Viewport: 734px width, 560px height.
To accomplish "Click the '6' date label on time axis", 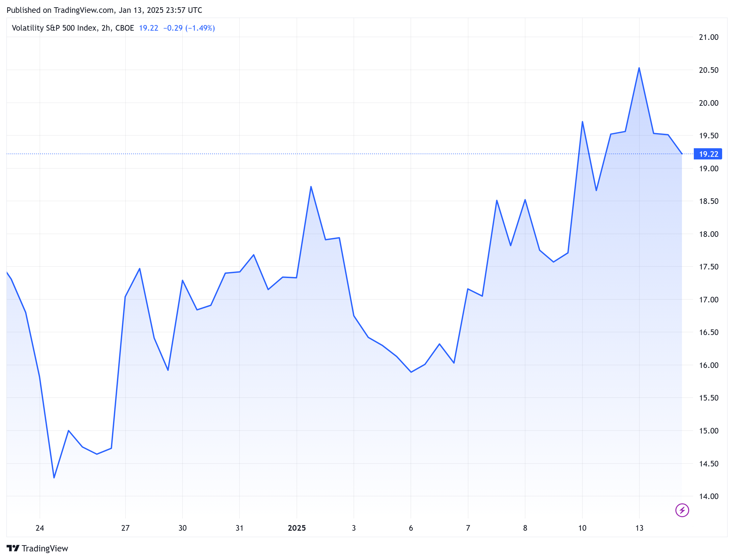I will point(411,528).
